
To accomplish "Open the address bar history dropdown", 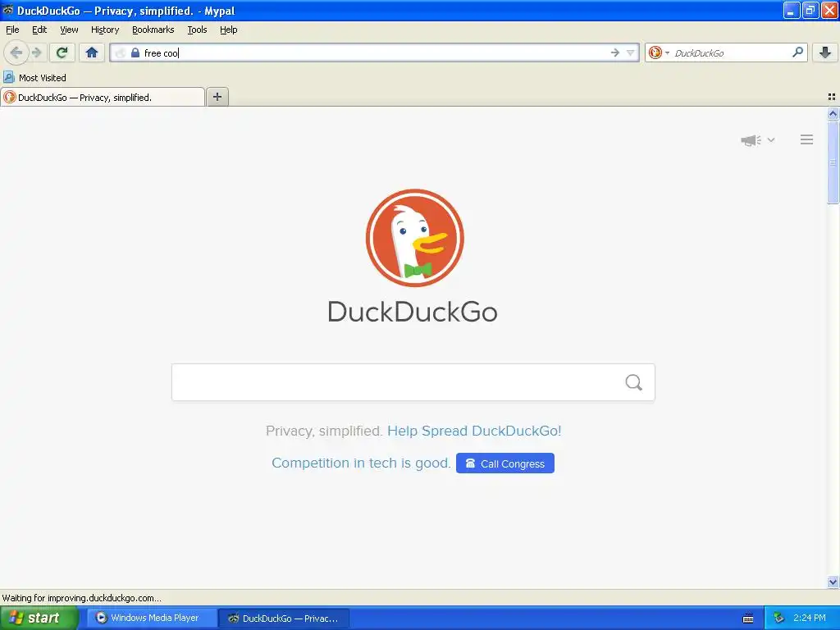I will [631, 52].
